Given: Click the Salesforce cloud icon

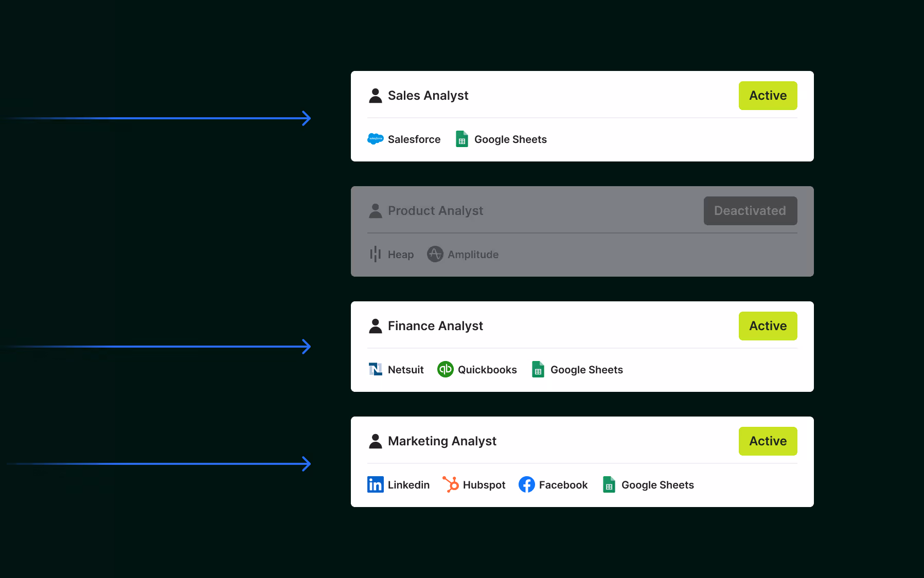Looking at the screenshot, I should (x=375, y=139).
